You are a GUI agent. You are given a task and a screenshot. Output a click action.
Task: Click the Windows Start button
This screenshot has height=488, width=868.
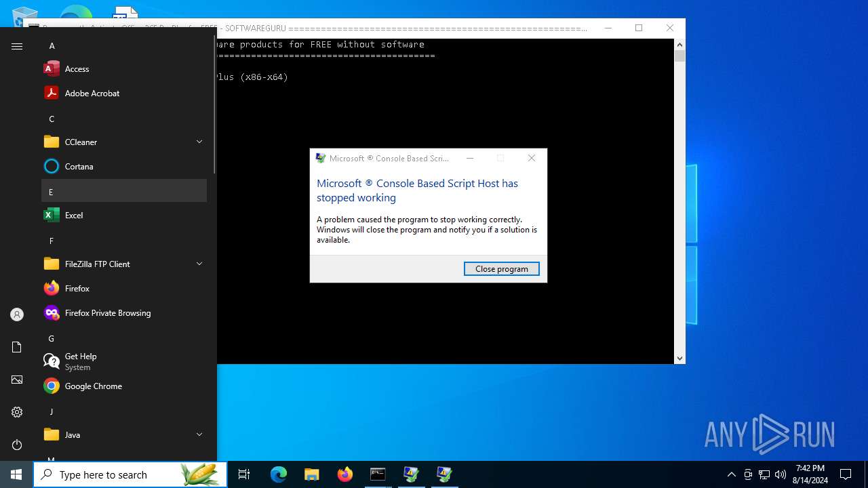coord(16,474)
